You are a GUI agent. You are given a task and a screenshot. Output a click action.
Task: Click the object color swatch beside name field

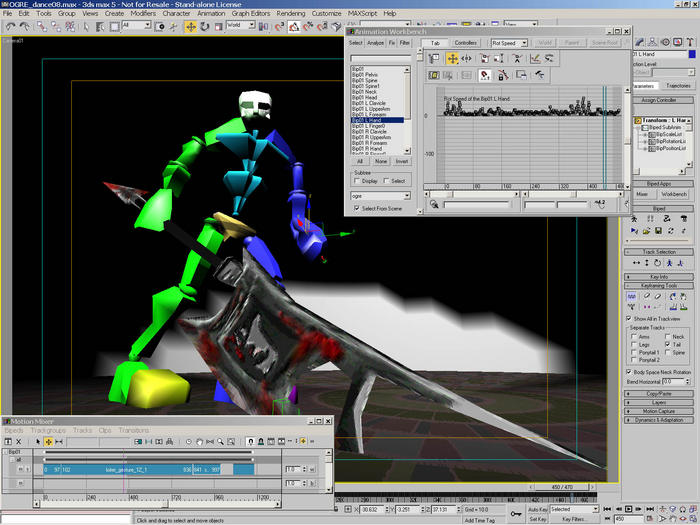tap(692, 54)
